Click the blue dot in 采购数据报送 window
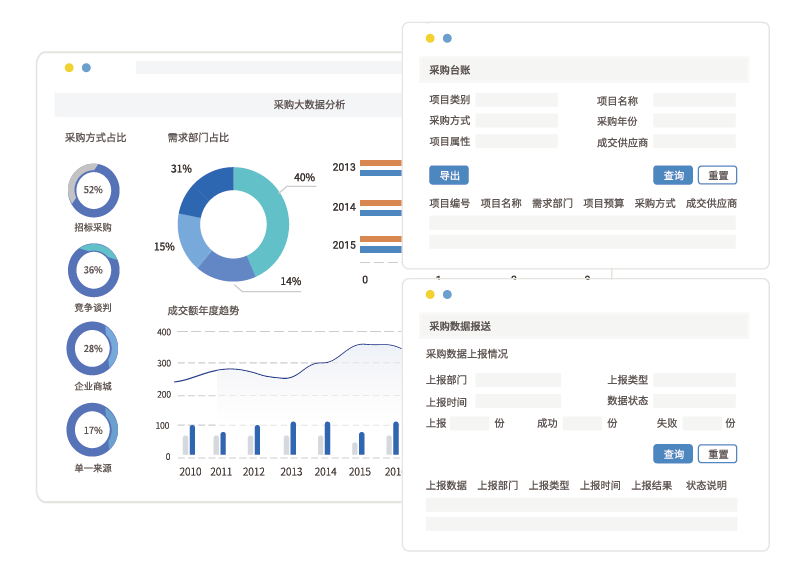The width and height of the screenshot is (798, 564). point(447,294)
